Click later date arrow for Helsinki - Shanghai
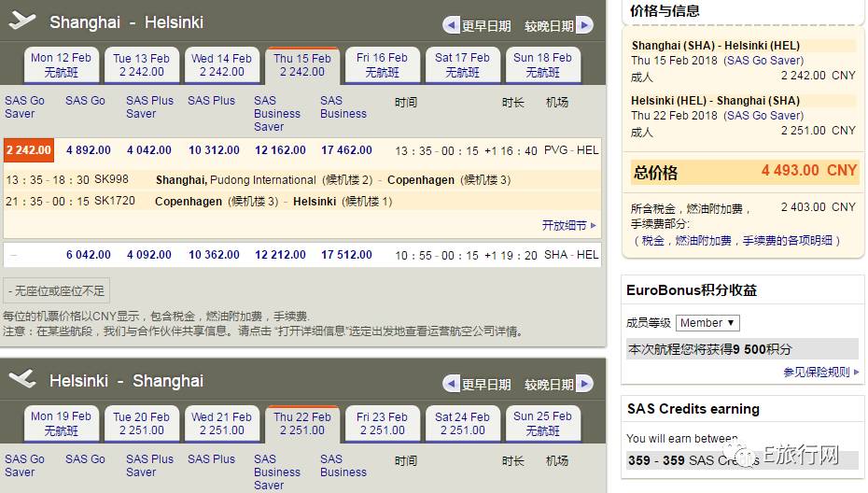Image resolution: width=868 pixels, height=493 pixels. 584,384
